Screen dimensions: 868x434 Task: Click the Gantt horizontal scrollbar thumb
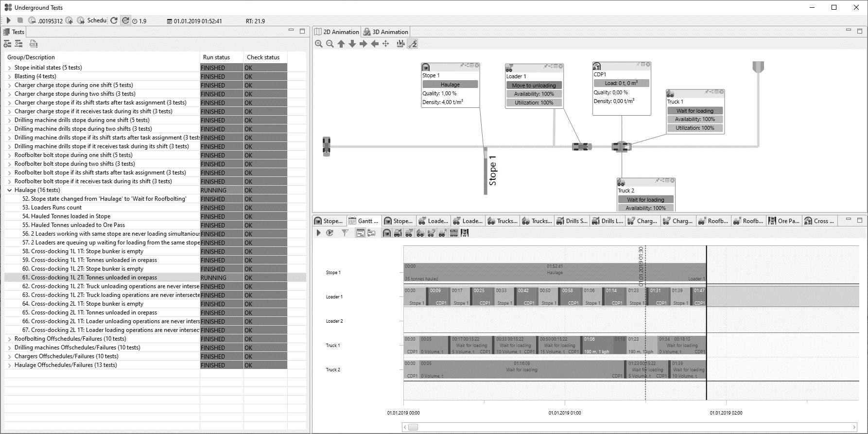click(x=413, y=427)
